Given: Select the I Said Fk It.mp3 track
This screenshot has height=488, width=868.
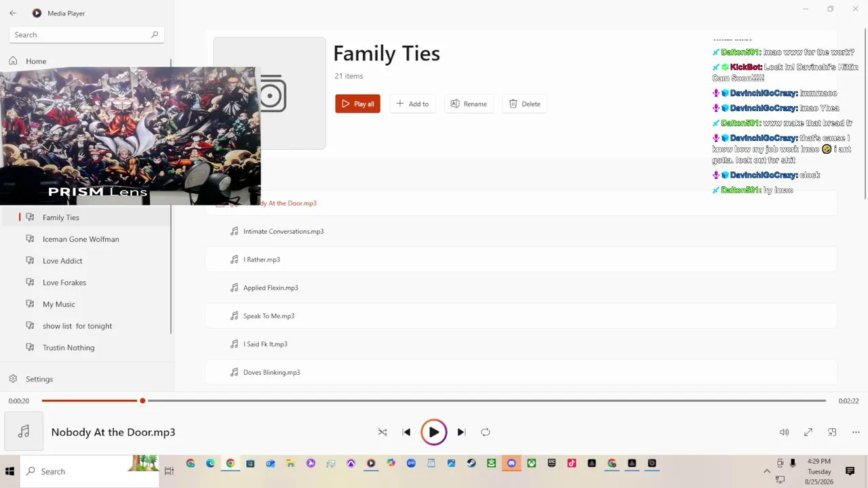Looking at the screenshot, I should coord(521,344).
